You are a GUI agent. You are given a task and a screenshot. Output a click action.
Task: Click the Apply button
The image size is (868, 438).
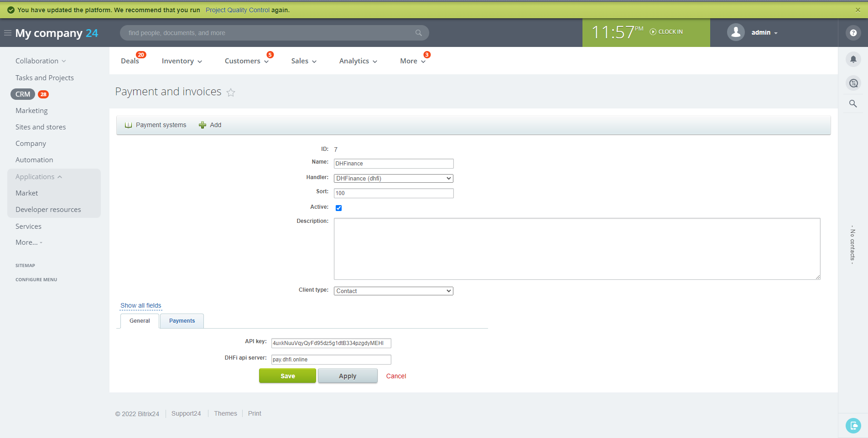pos(348,376)
